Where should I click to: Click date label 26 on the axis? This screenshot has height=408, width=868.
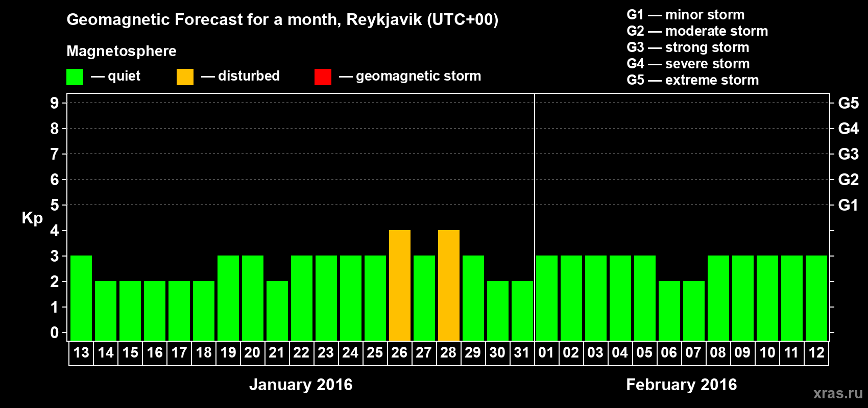(x=400, y=352)
